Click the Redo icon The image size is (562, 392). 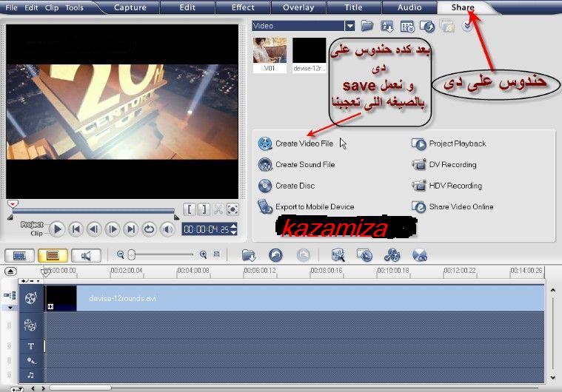(304, 255)
